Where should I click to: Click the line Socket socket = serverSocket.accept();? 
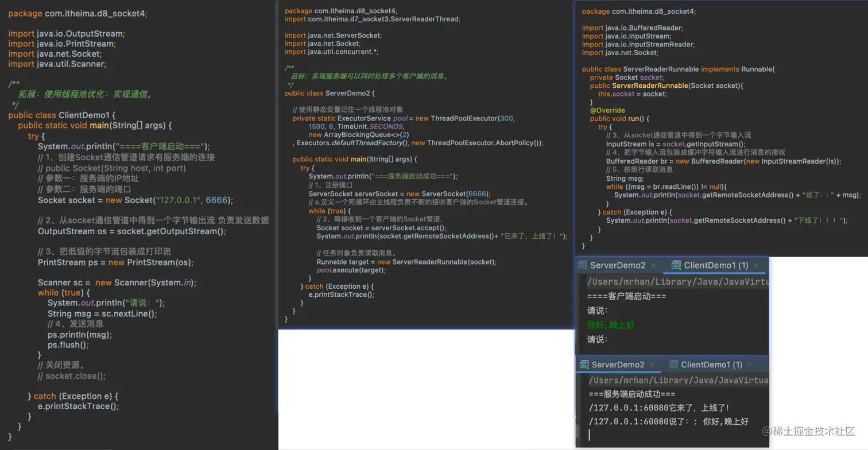[381, 227]
